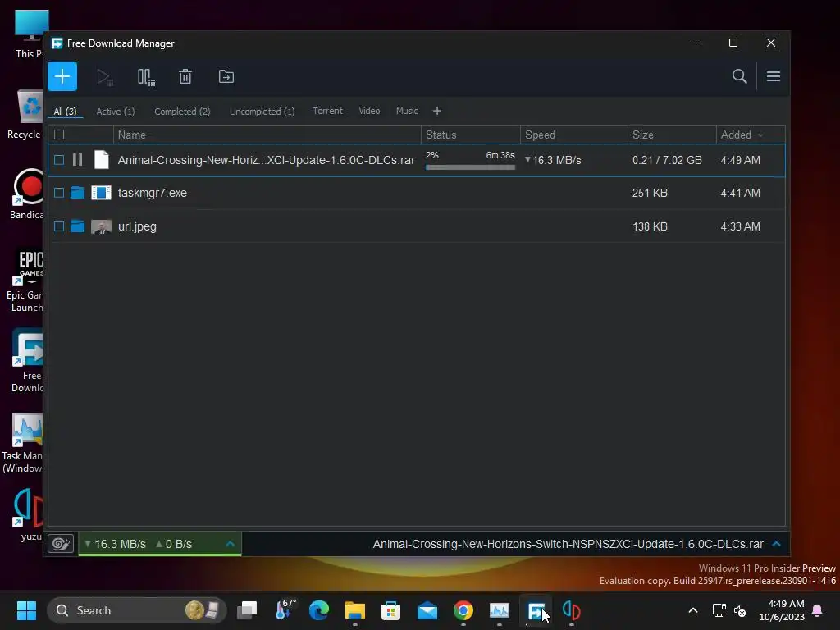840x630 pixels.
Task: Open folder icon for url.jpeg
Action: click(x=78, y=226)
